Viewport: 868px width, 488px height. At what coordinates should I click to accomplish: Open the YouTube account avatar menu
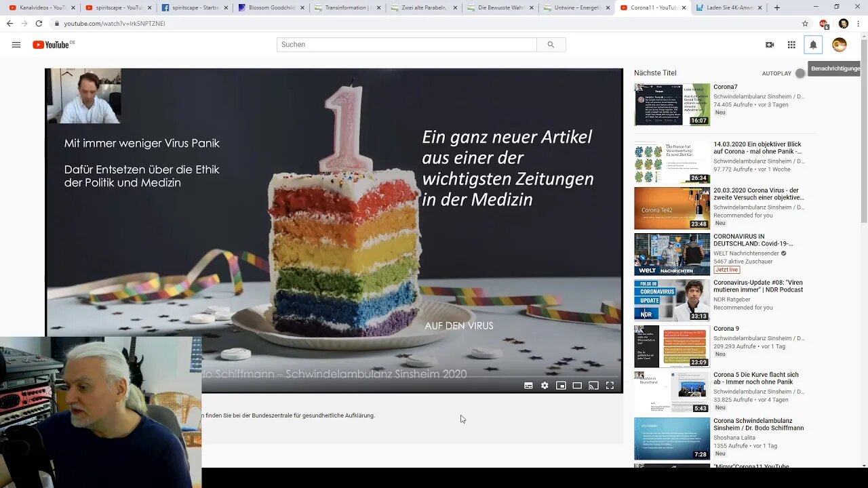[840, 45]
